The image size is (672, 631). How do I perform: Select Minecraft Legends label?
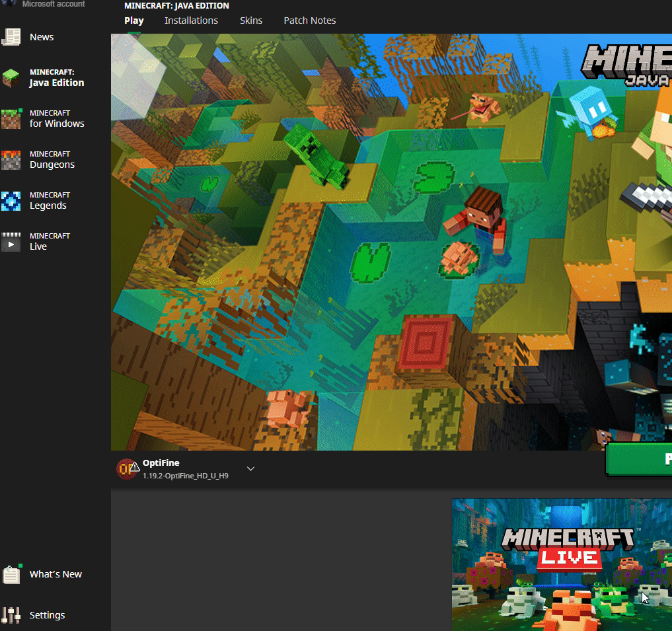click(x=50, y=201)
